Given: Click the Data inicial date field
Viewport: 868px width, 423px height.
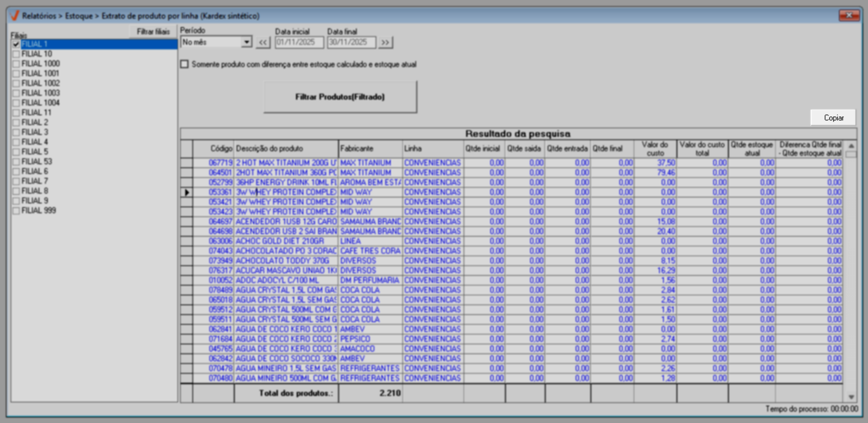Looking at the screenshot, I should (x=299, y=42).
